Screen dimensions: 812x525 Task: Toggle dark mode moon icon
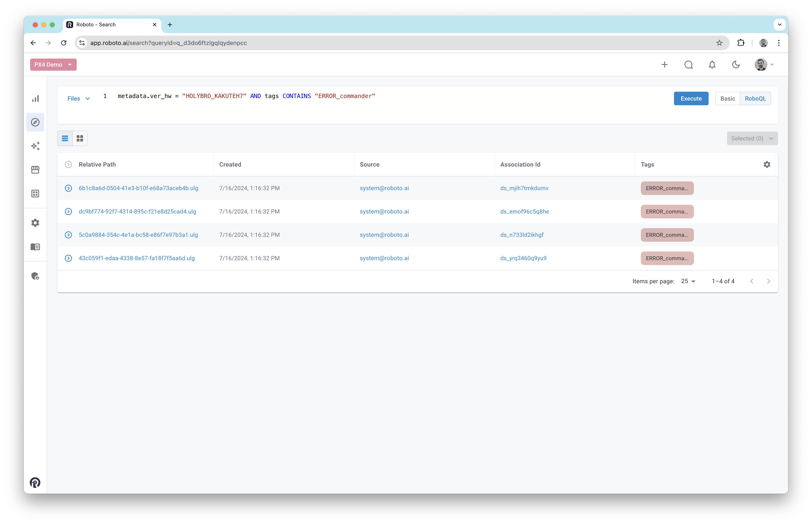[x=736, y=65]
